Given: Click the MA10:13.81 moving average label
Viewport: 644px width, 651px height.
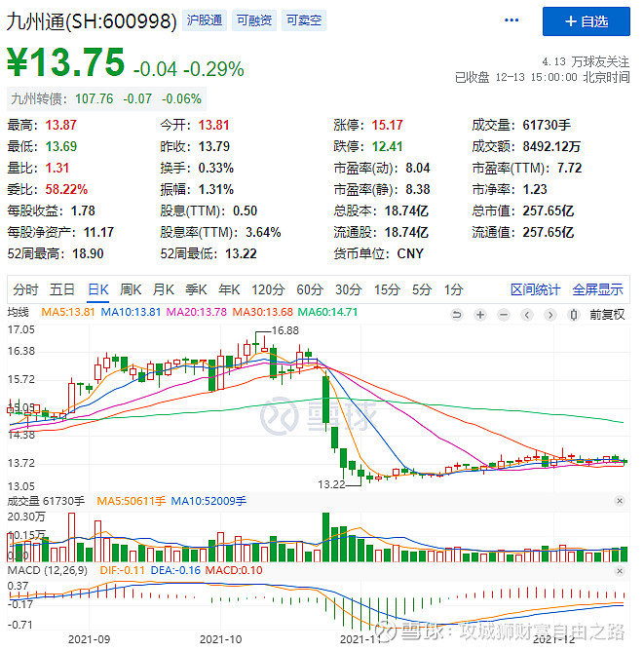Looking at the screenshot, I should [x=131, y=312].
